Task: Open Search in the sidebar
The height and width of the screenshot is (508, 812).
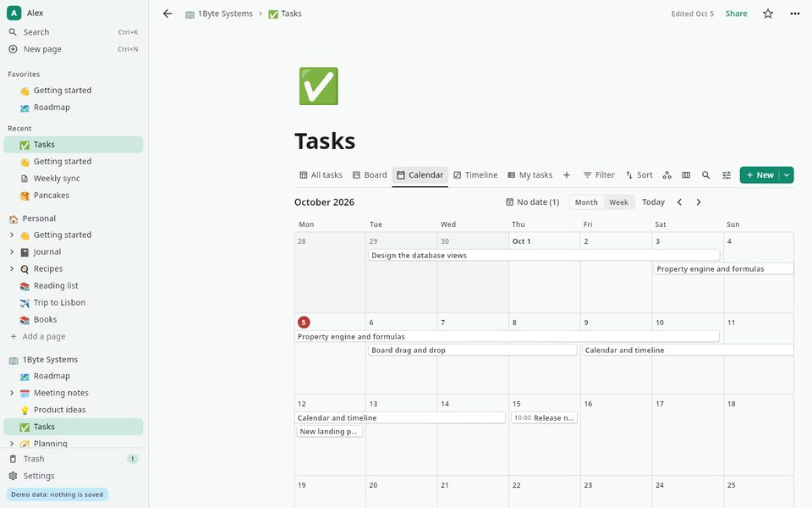Action: pos(73,32)
